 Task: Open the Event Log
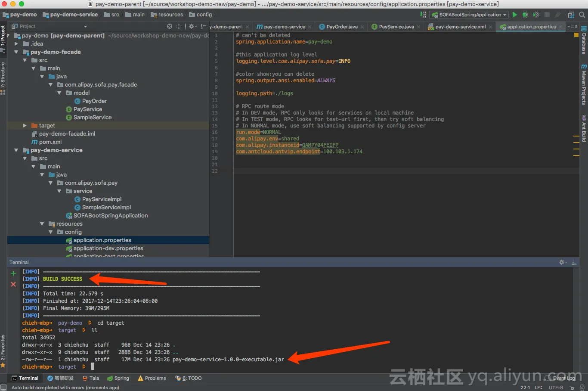(560, 378)
